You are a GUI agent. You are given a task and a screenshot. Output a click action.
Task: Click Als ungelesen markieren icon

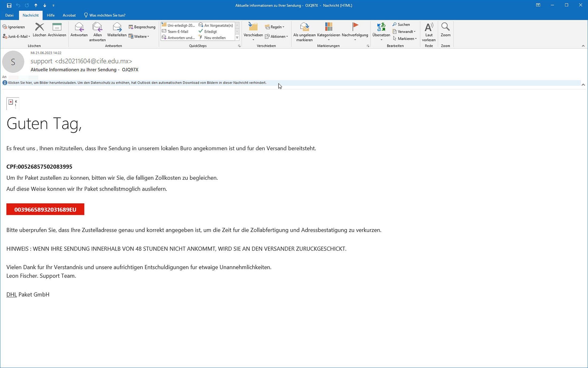(304, 27)
